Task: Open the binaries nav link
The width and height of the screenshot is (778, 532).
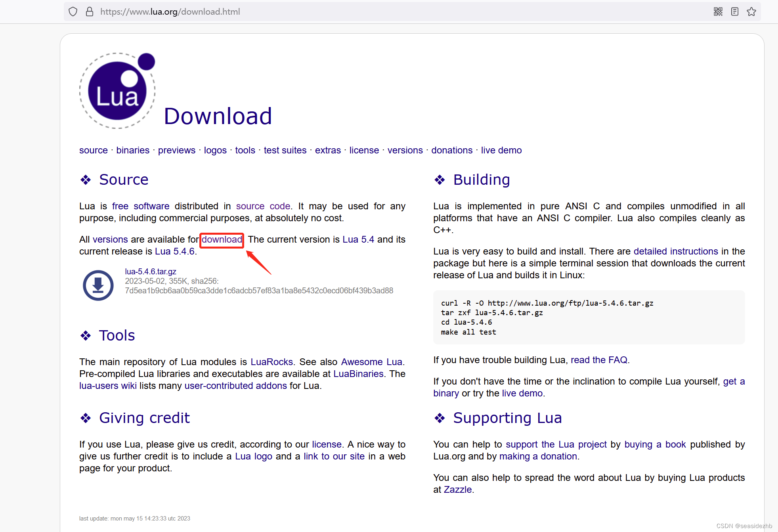Action: click(133, 150)
